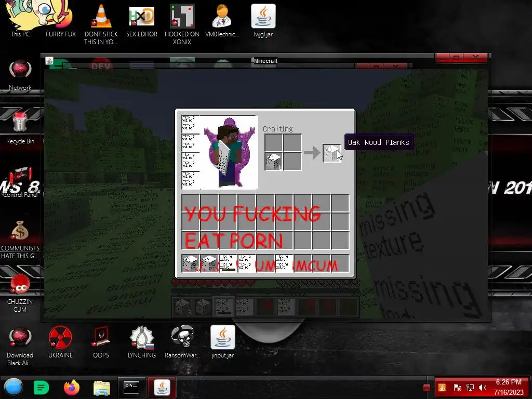
Task: Select the jinput.jar file icon
Action: click(x=222, y=342)
